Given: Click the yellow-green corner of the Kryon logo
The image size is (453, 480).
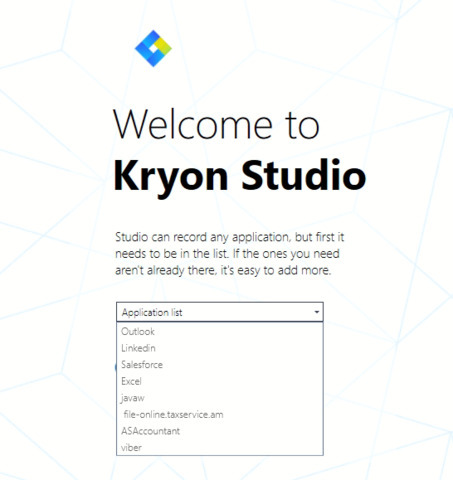Looking at the screenshot, I should (x=163, y=47).
